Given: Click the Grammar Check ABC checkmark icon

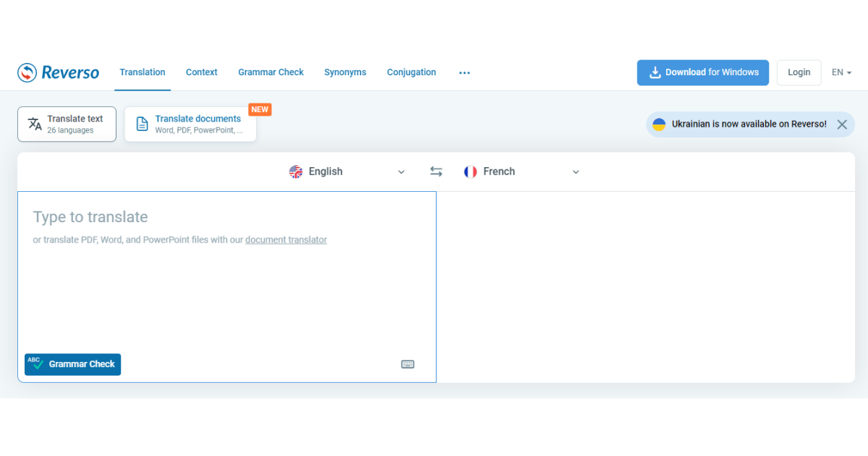Looking at the screenshot, I should click(35, 364).
